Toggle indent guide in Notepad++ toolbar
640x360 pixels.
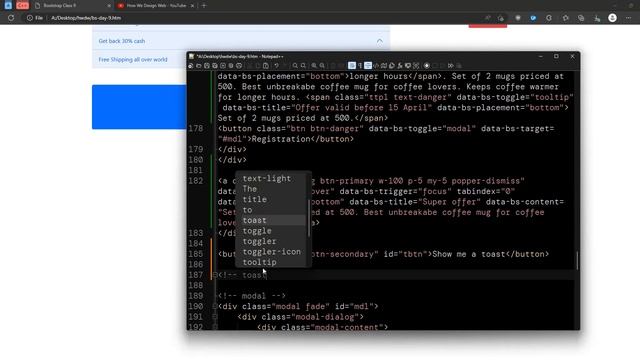pos(368,66)
